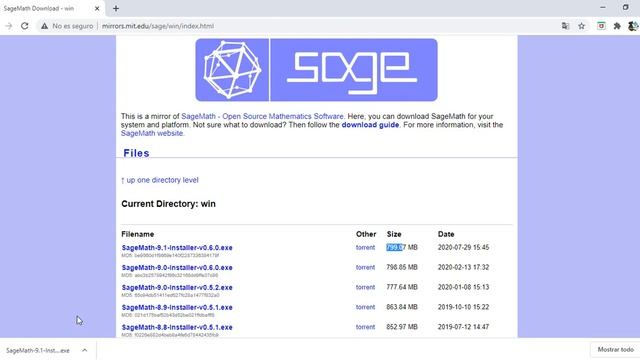640x360 pixels.
Task: Download SageMath-9.1-installer-v0.6.0.exe
Action: 177,248
